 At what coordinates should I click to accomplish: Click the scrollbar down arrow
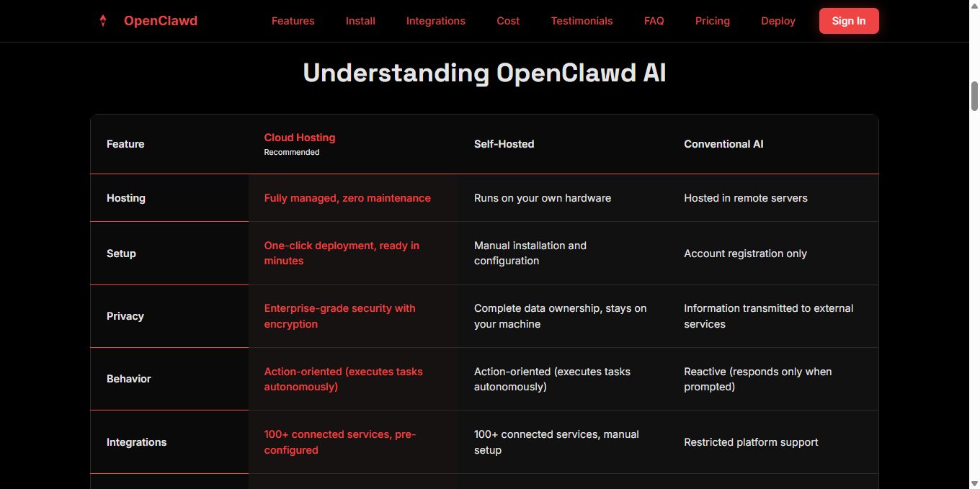coord(974,483)
